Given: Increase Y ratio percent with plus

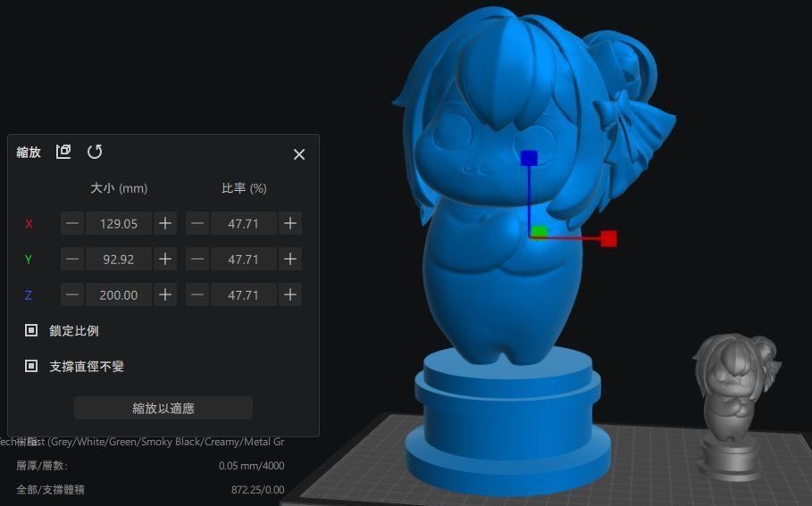Looking at the screenshot, I should pyautogui.click(x=290, y=259).
